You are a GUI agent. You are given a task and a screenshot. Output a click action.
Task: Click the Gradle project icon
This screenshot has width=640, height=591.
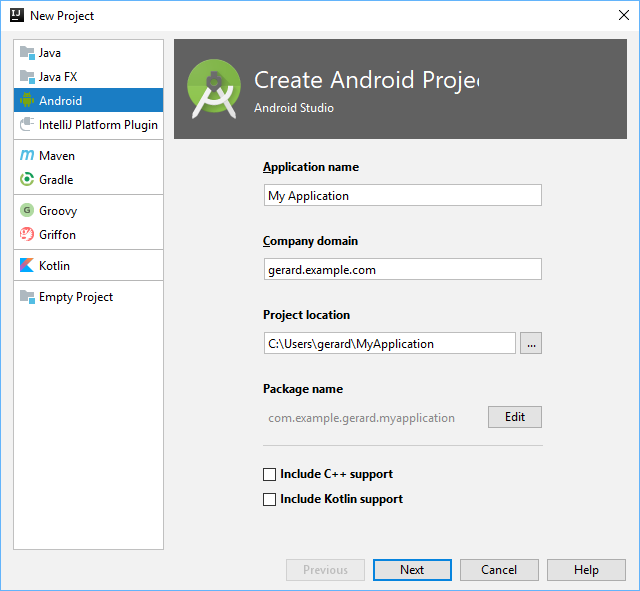point(27,180)
